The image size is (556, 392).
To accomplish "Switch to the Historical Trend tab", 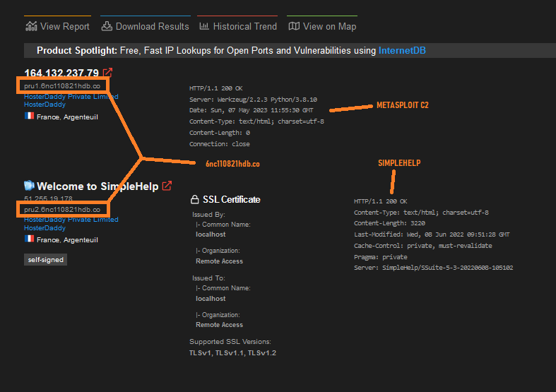I will pyautogui.click(x=237, y=26).
